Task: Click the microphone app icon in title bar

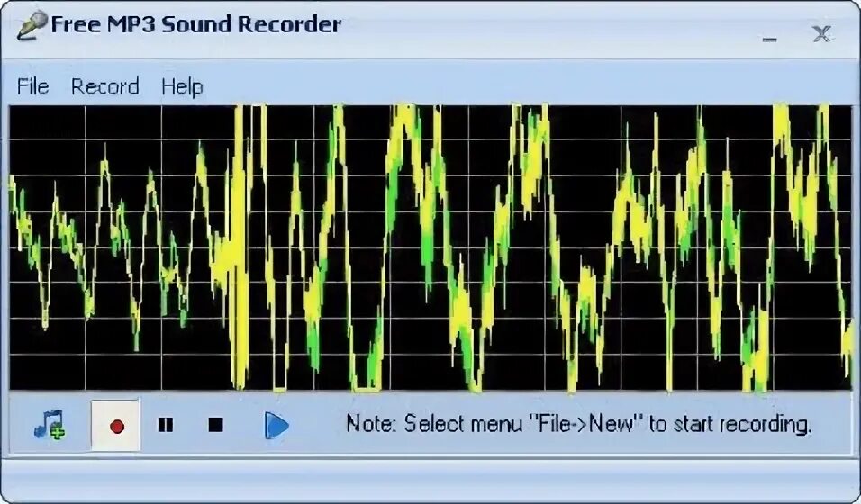Action: (x=32, y=25)
